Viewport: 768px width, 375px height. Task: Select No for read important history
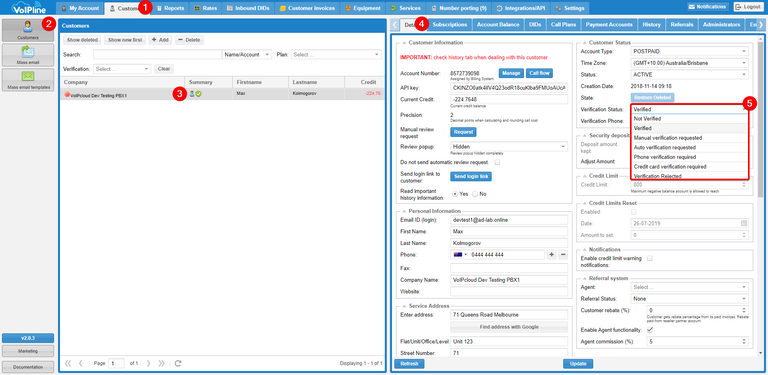(475, 194)
